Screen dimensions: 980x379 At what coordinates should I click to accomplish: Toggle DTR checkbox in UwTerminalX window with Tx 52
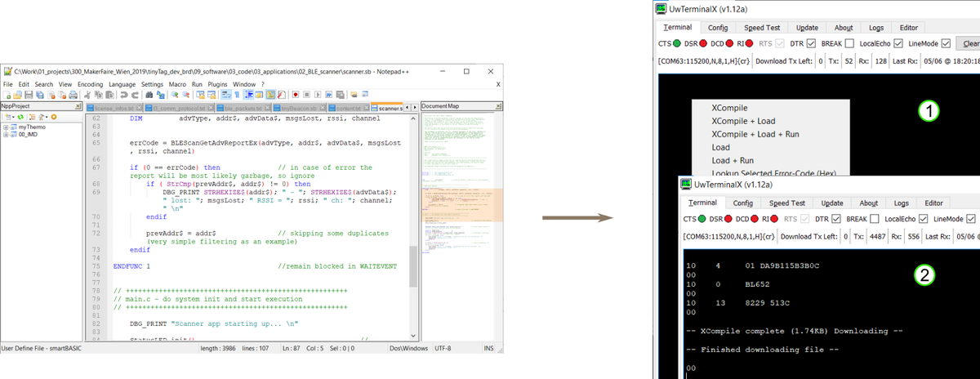(811, 43)
